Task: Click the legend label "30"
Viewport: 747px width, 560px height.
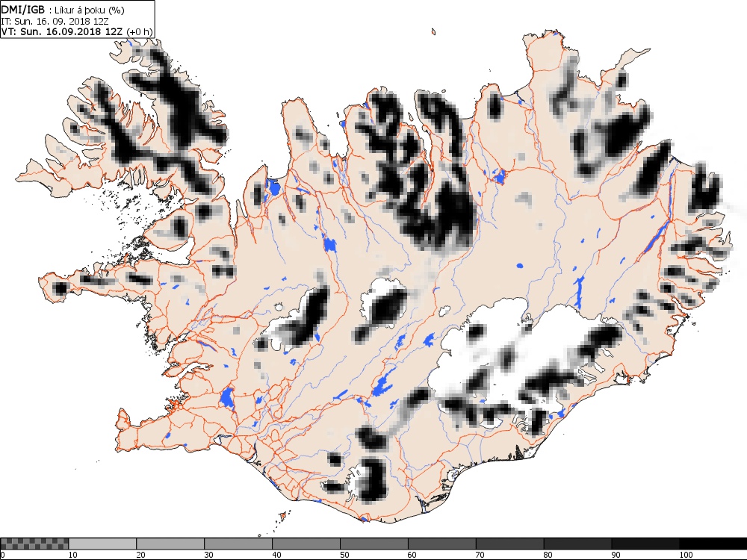Action: click(x=208, y=555)
